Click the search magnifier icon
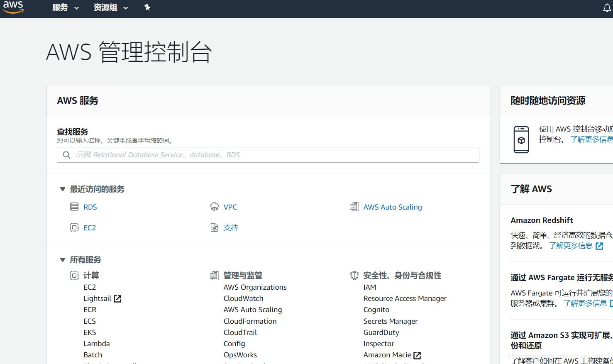 pos(66,155)
